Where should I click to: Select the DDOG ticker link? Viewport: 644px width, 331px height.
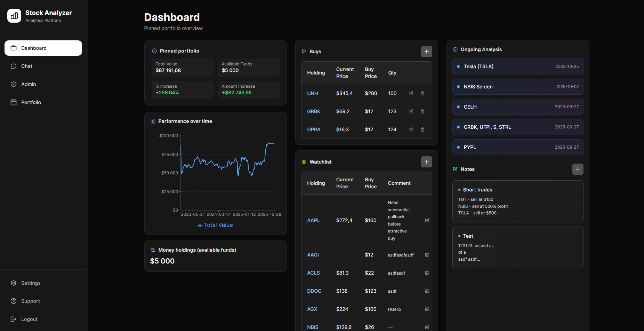pos(314,291)
